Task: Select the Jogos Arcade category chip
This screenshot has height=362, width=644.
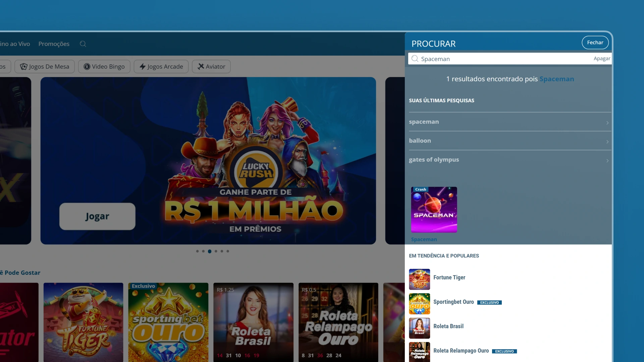Action: [x=161, y=66]
